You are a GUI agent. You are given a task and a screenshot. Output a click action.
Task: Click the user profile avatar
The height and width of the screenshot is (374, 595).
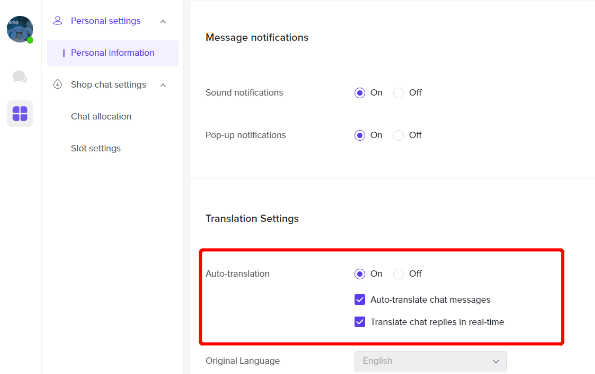coord(20,29)
